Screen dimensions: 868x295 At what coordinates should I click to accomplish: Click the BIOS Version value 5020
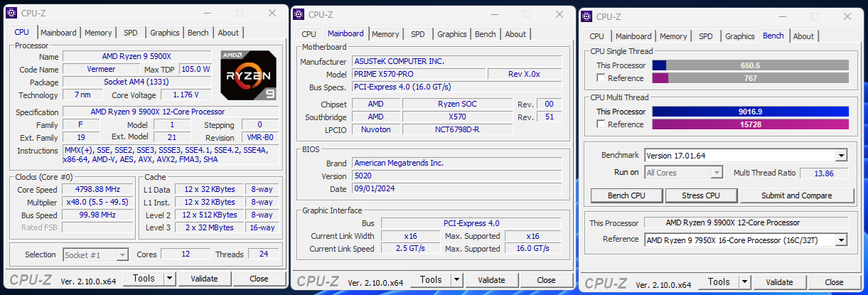tap(456, 176)
